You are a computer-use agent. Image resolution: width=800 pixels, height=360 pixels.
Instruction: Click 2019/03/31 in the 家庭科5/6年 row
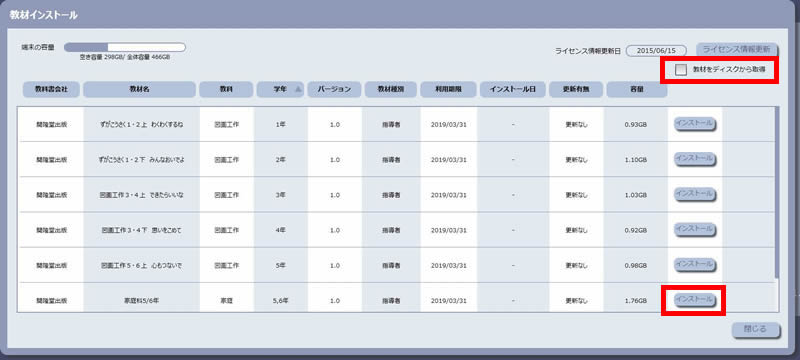click(449, 300)
